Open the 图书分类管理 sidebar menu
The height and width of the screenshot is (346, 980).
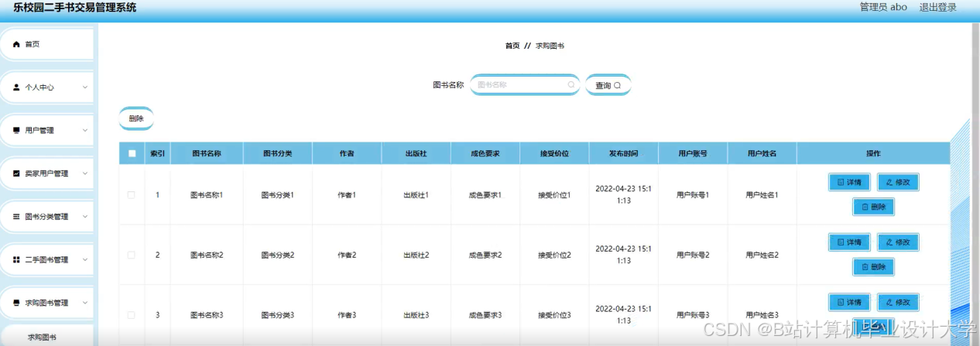point(46,217)
